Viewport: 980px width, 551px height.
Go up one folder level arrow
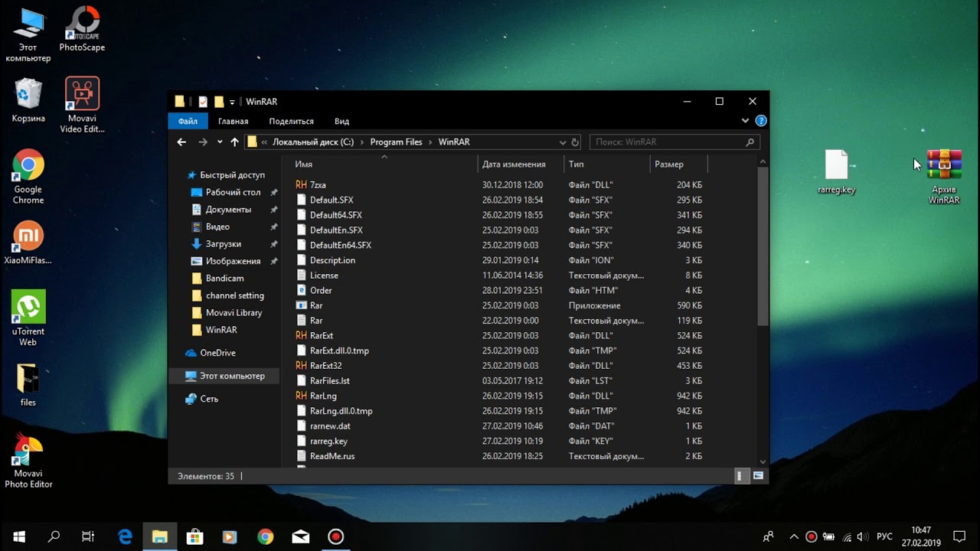click(234, 142)
